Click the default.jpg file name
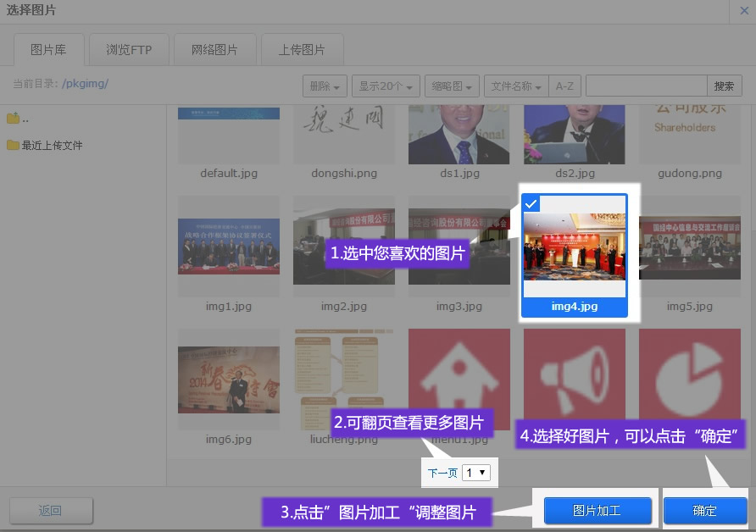Screen dimensions: 756x532 click(x=229, y=174)
